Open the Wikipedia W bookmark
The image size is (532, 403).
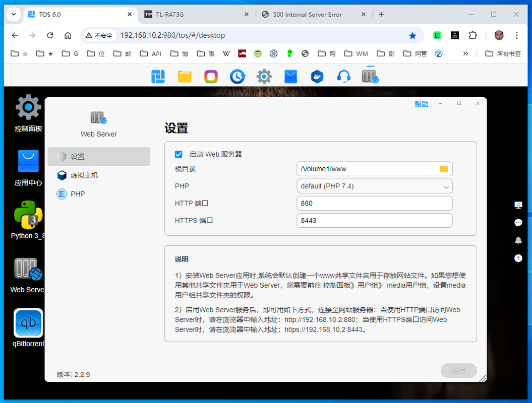click(226, 53)
